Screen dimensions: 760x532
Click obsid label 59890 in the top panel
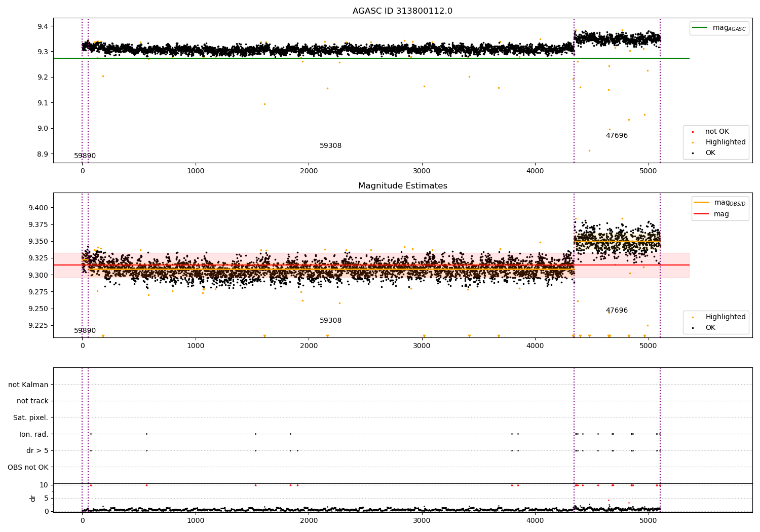(x=85, y=156)
